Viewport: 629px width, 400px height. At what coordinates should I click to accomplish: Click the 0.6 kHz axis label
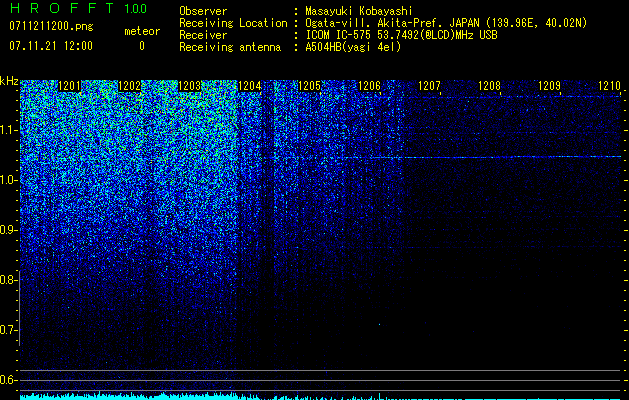[x=7, y=380]
